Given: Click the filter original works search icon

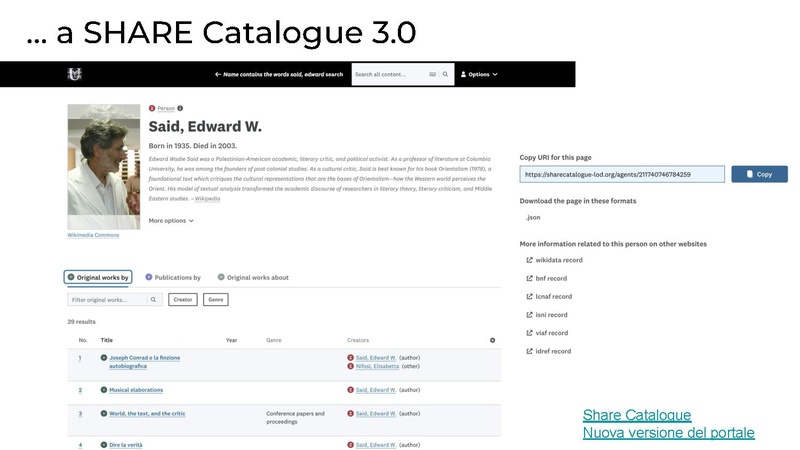Looking at the screenshot, I should (x=155, y=299).
